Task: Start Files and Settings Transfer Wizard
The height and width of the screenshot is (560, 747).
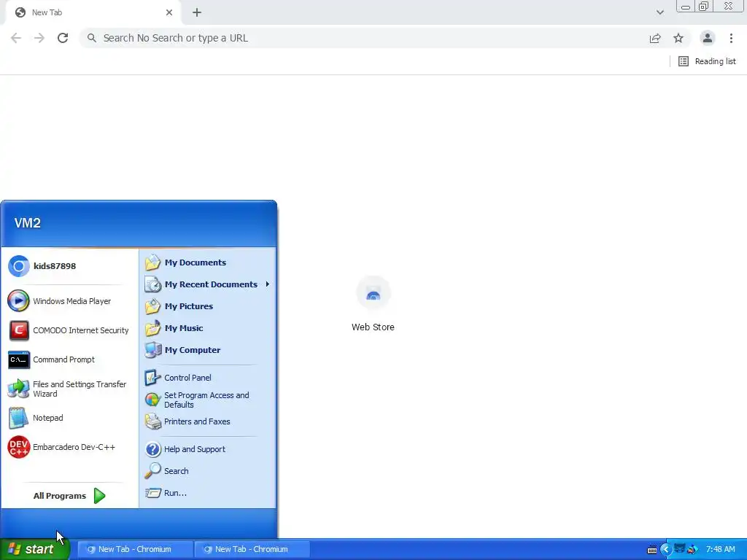Action: (69, 389)
